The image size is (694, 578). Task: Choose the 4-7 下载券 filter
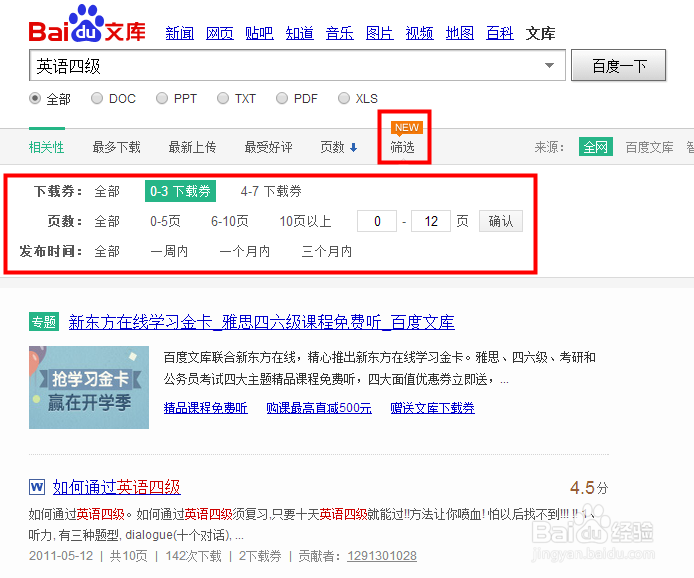point(271,191)
